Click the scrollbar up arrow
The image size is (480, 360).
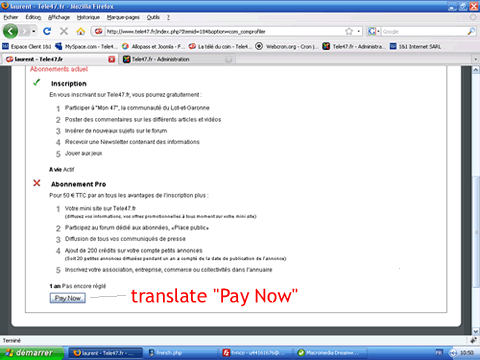click(476, 70)
